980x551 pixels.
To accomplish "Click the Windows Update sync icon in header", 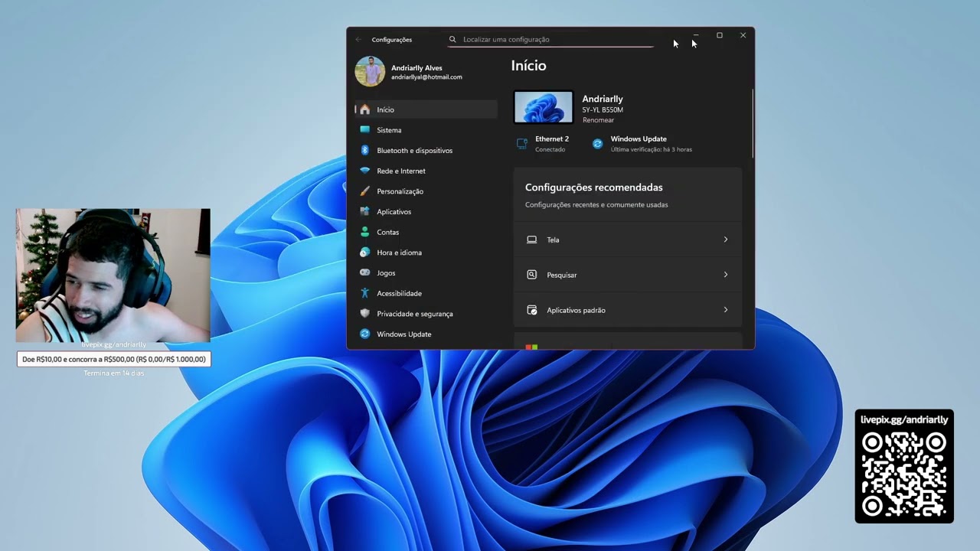I will pos(598,143).
